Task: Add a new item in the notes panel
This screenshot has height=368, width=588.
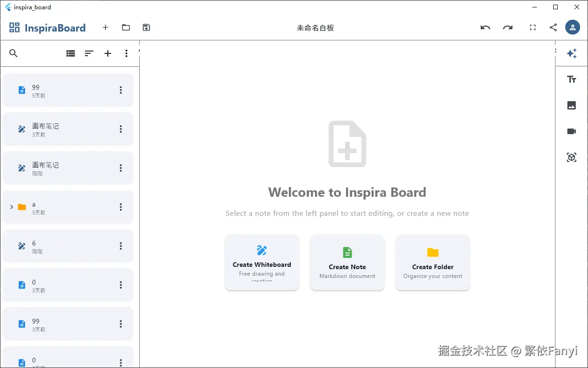Action: (108, 53)
